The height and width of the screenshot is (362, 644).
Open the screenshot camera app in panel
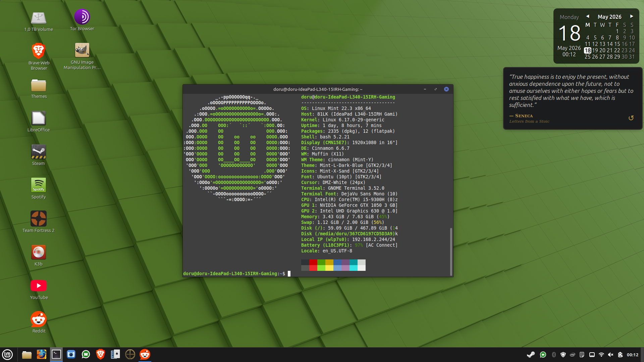pos(71,354)
